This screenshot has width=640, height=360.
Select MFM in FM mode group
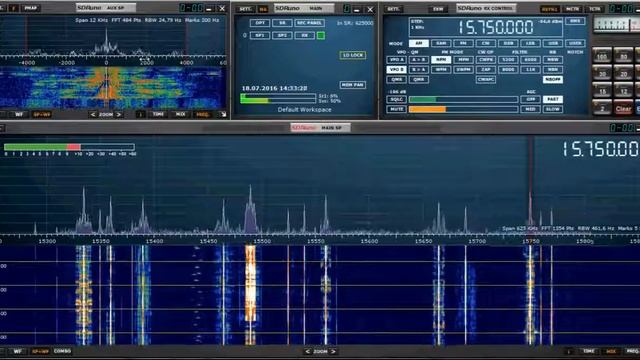click(x=463, y=60)
